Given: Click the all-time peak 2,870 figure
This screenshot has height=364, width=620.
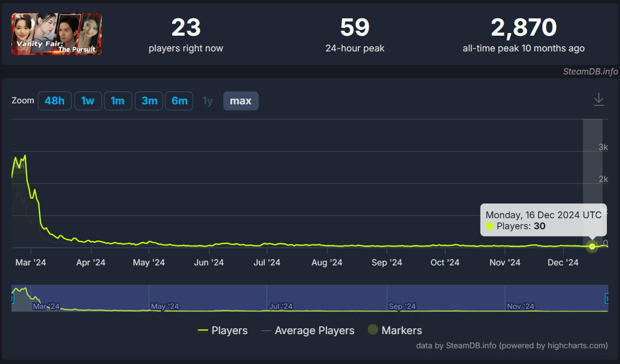Looking at the screenshot, I should point(523,28).
